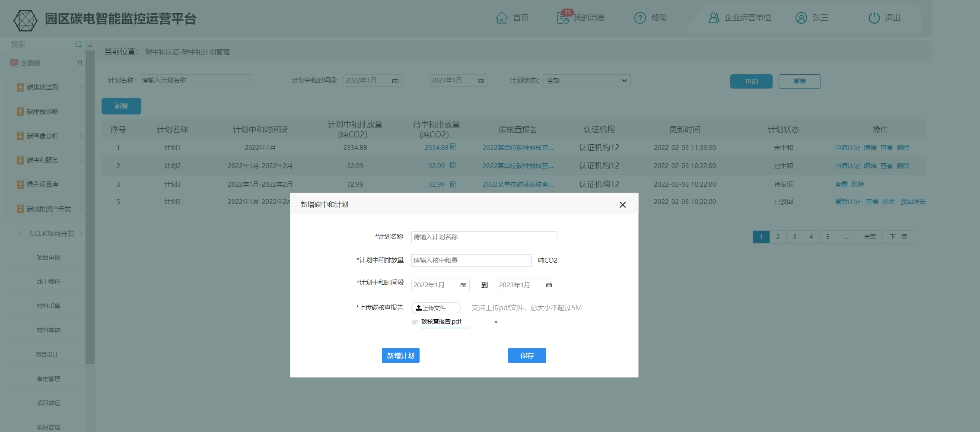The image size is (980, 432).
Task: Open the 项目设计 menu item
Action: point(47,355)
